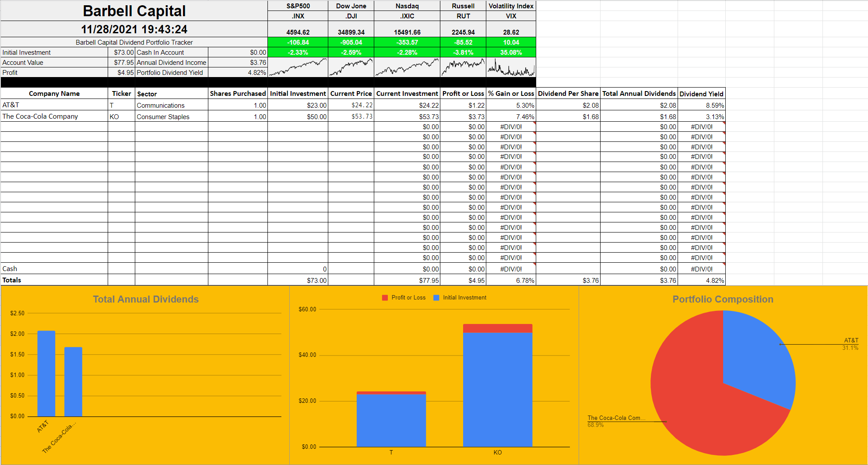Select the Dividend Yield column header
The width and height of the screenshot is (868, 465).
click(702, 93)
